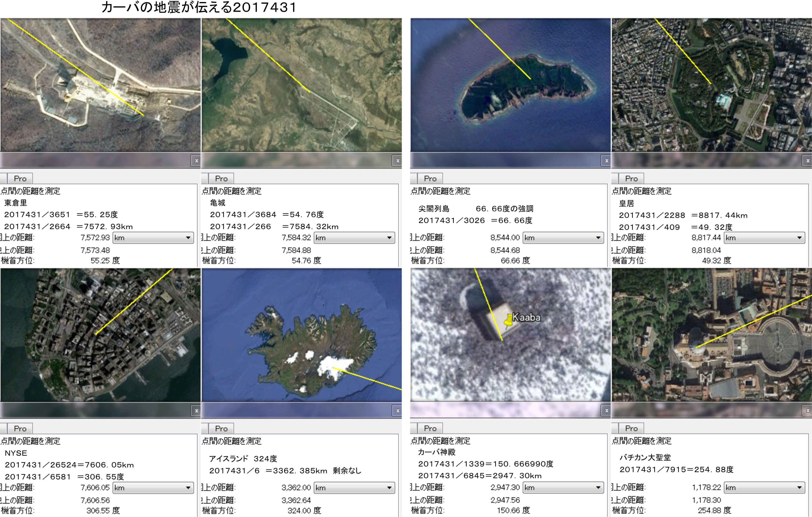Click the Iceland satellite image

302,335
